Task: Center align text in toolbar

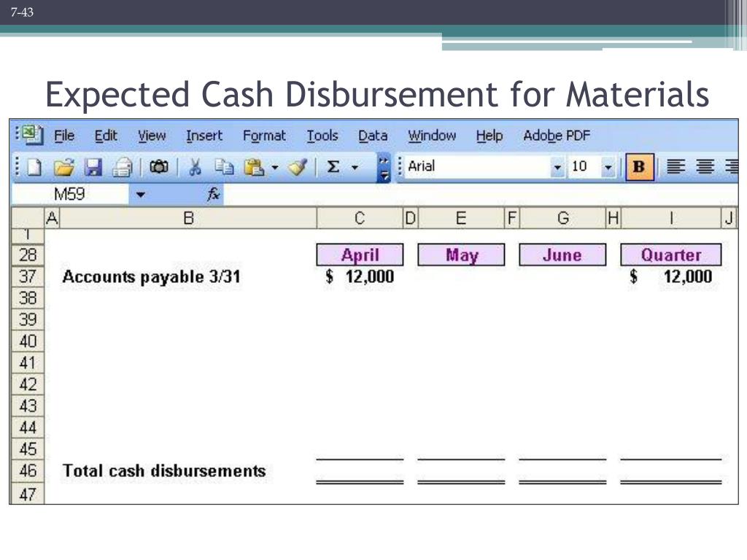Action: (705, 167)
